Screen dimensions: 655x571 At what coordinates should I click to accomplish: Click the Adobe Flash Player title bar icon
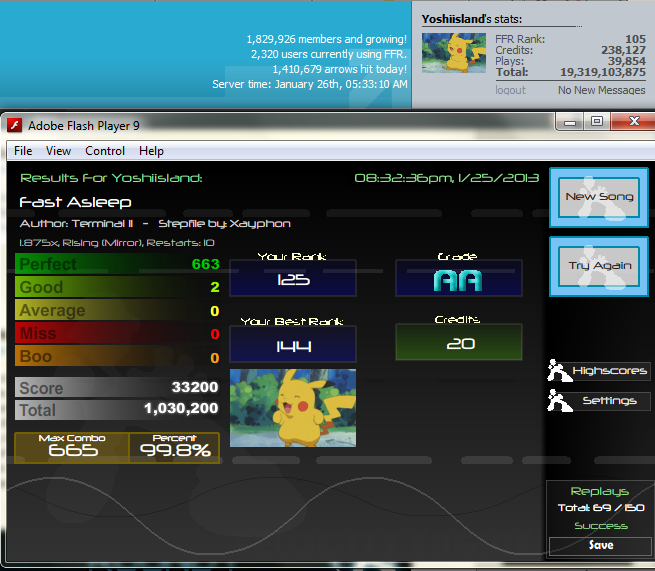tap(15, 125)
